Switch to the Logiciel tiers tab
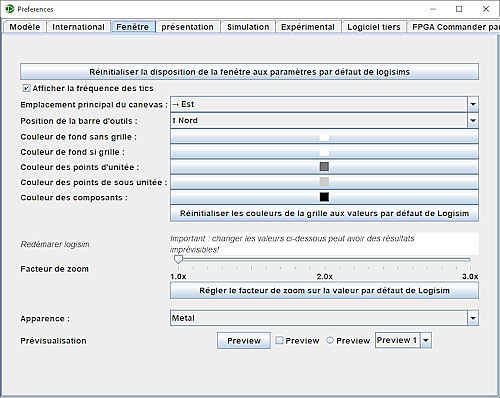The image size is (500, 398). [x=374, y=27]
